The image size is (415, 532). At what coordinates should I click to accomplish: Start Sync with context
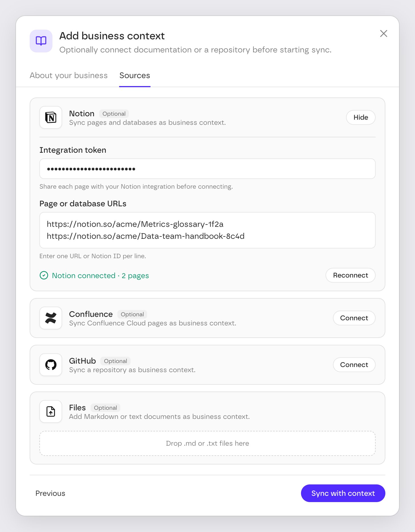tap(343, 493)
